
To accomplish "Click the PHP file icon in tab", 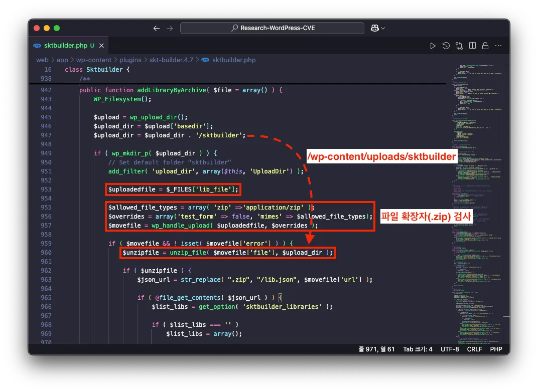I will coord(37,46).
